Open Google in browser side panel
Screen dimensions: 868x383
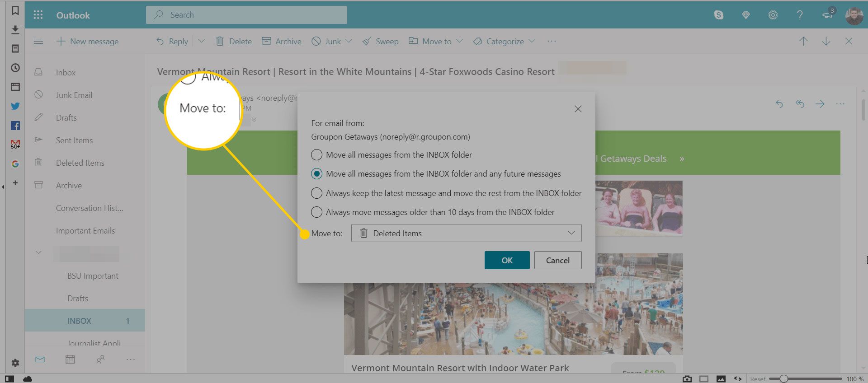point(15,164)
